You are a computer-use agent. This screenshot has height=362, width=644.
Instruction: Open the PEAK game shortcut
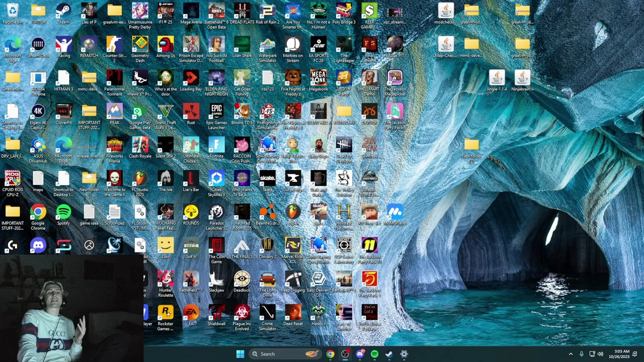pos(115,114)
